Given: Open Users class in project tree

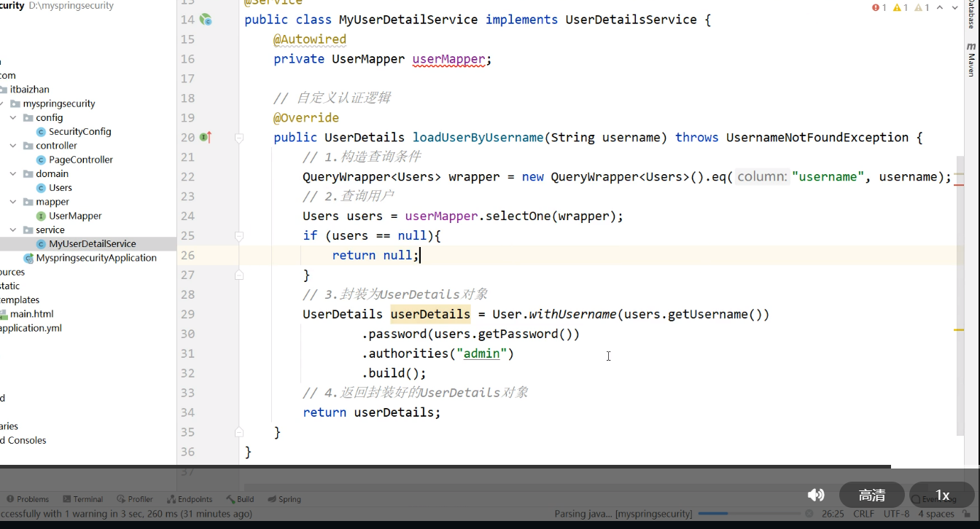Looking at the screenshot, I should [x=61, y=187].
